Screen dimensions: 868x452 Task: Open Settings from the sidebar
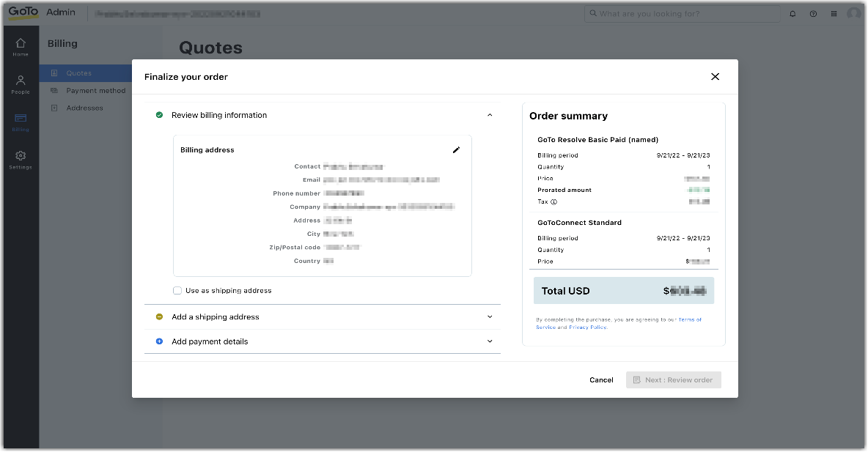click(21, 157)
